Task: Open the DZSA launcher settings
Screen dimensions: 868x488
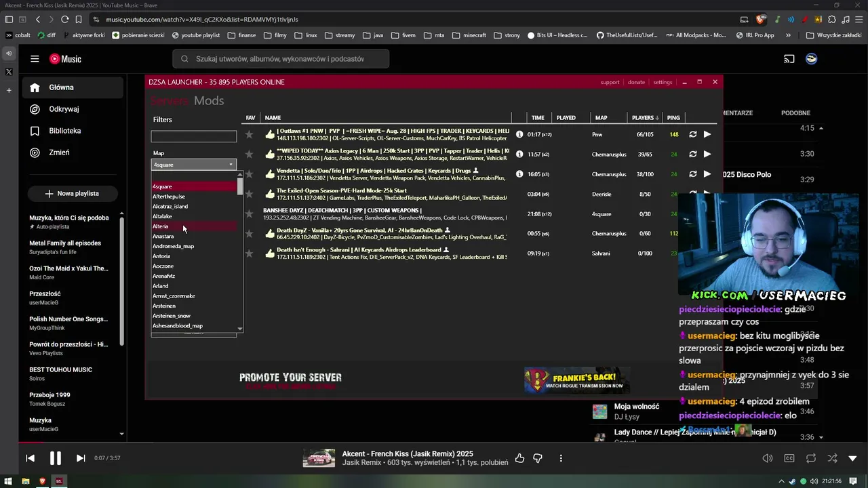Action: point(663,82)
